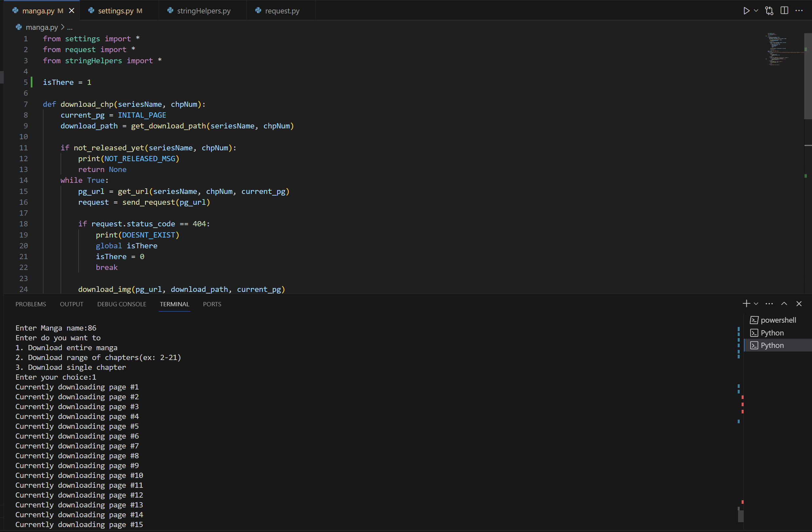
Task: Click 'INITAL_PAGE' constant in code
Action: (142, 115)
